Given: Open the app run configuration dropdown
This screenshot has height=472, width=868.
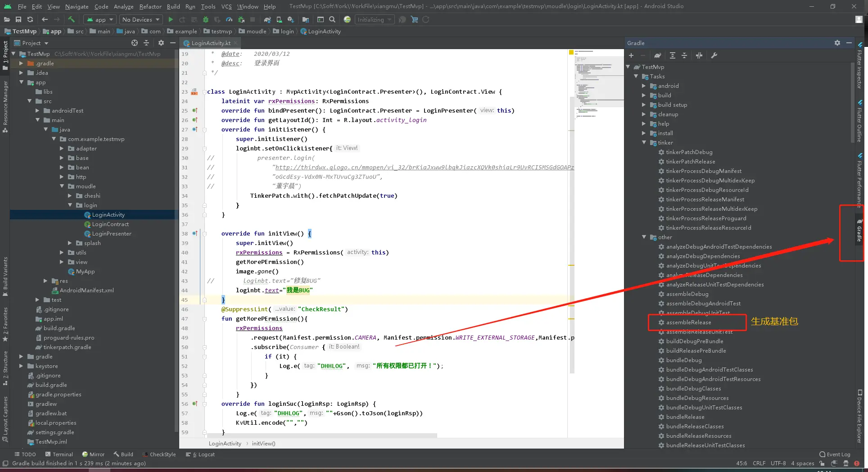Looking at the screenshot, I should (100, 19).
